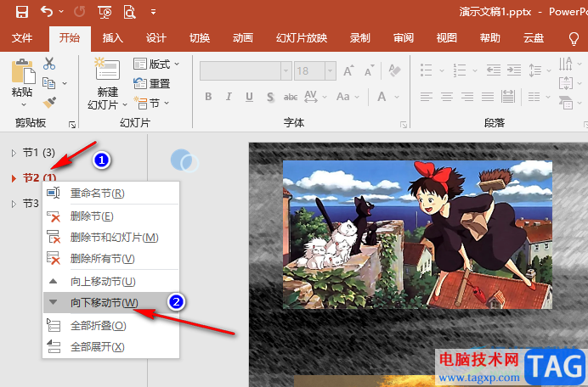Viewport: 588px width, 387px height.
Task: Open the 视图 tab
Action: 447,38
